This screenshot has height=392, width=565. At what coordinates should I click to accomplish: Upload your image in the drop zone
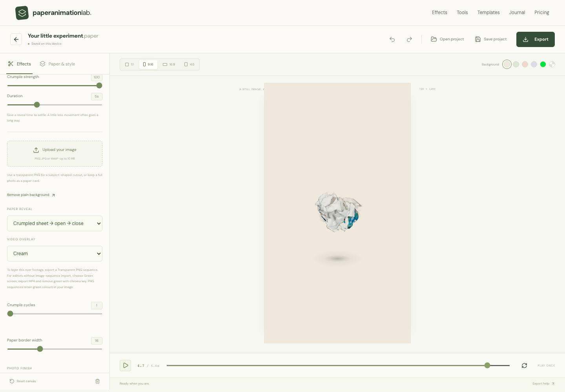(55, 154)
